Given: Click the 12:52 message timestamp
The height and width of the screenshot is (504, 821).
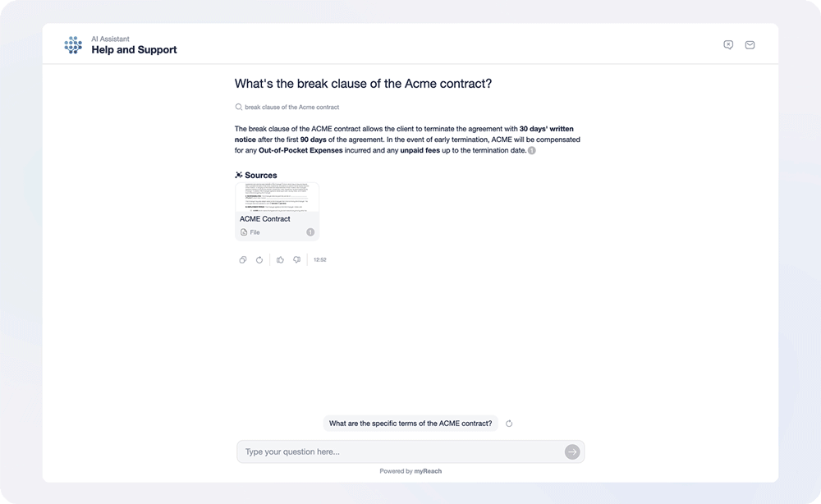Looking at the screenshot, I should tap(319, 259).
